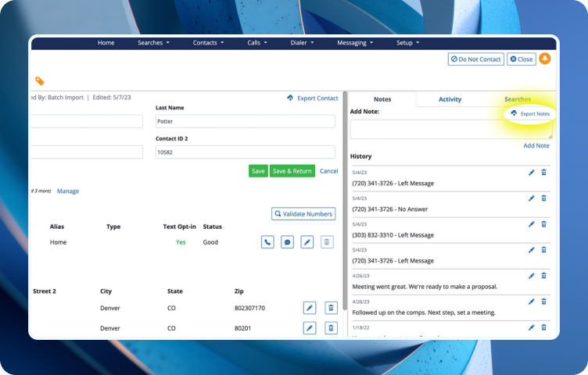Edit the 'Meeting went great' note
The width and height of the screenshot is (588, 375).
pyautogui.click(x=532, y=276)
